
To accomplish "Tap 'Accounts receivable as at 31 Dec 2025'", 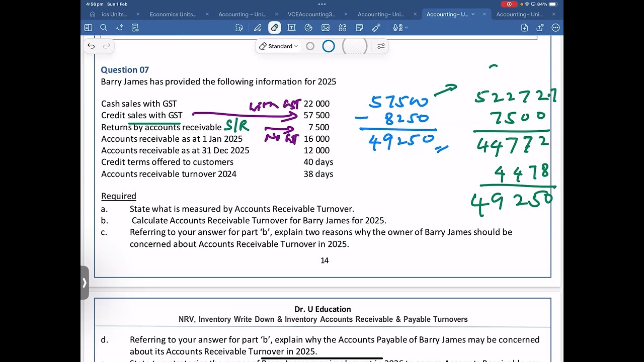I will click(175, 150).
